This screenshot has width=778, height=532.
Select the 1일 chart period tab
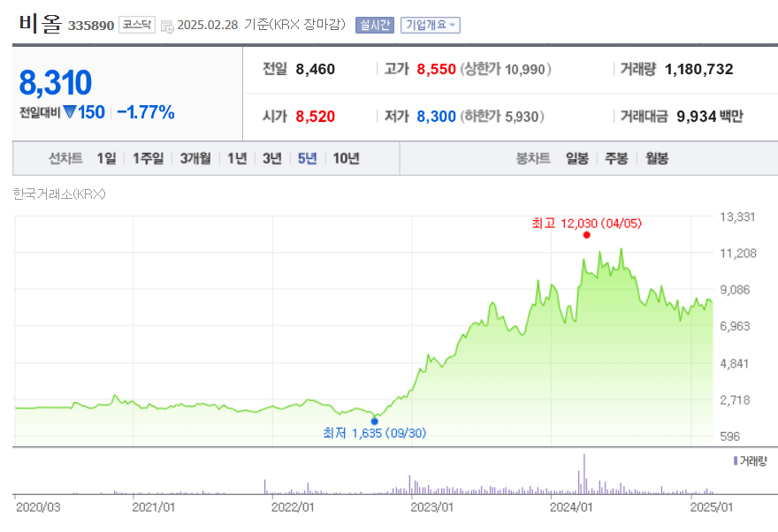click(x=104, y=158)
